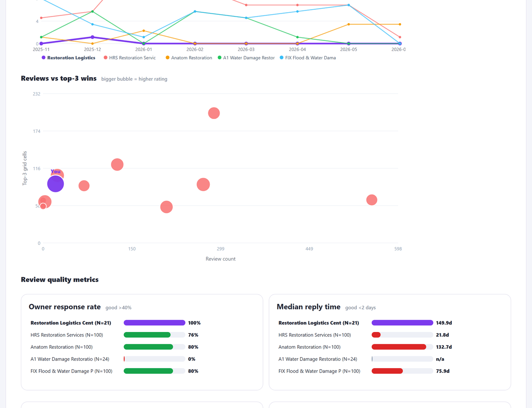Viewport: 532px width, 408px height.
Task: Click the "2026-01" date label
Action: click(144, 49)
